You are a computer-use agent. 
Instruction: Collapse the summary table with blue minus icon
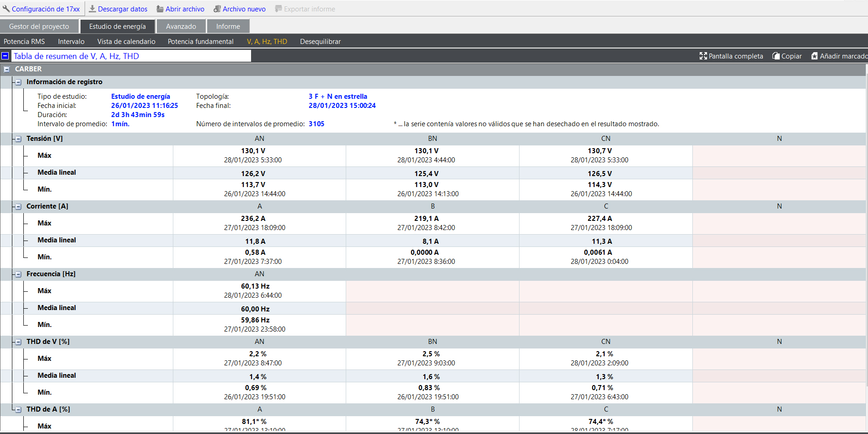[5, 56]
